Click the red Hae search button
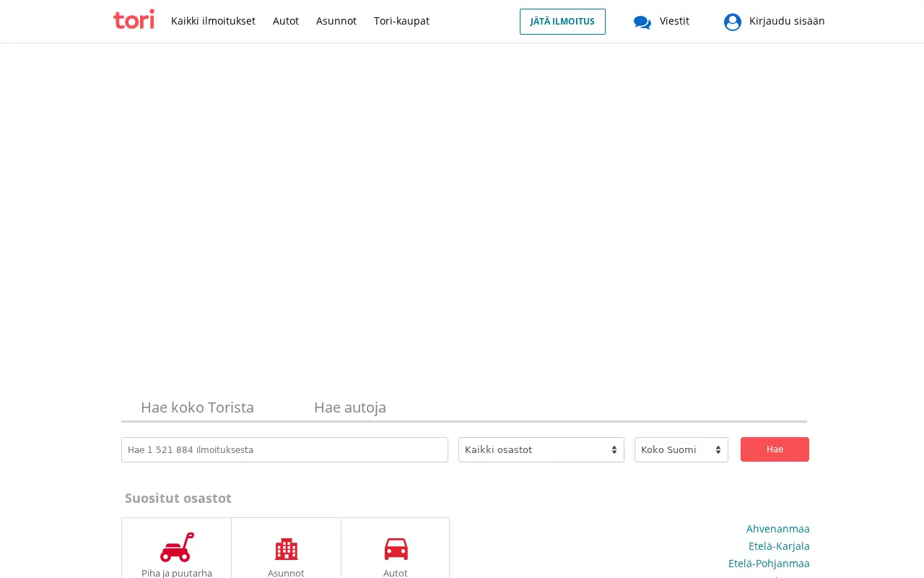This screenshot has width=924, height=578. pyautogui.click(x=775, y=449)
